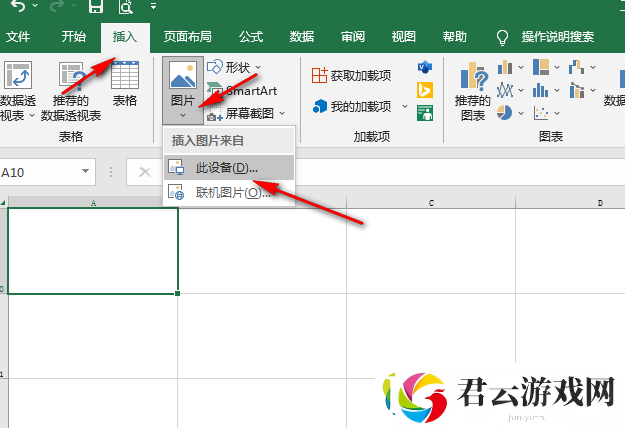Open 我的加载项
Screen dimensions: 625x428
(x=352, y=106)
